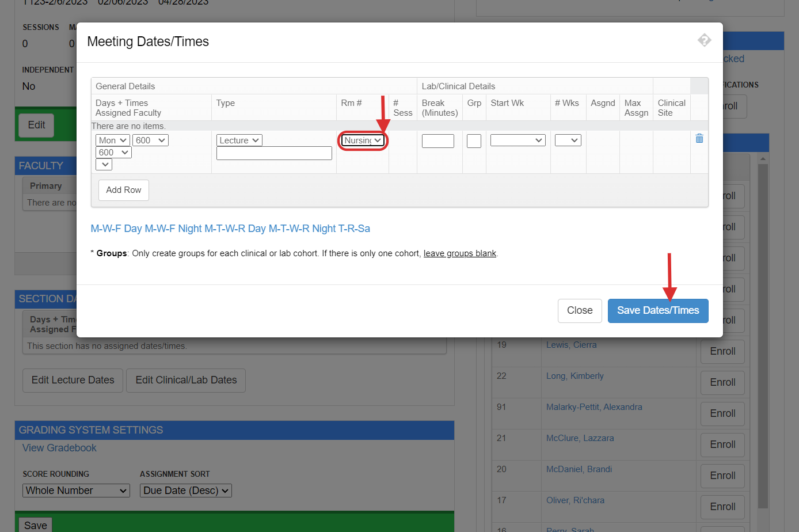Viewport: 799px width, 532px height.
Task: Click the student list vertical scrollbar
Action: (x=763, y=334)
